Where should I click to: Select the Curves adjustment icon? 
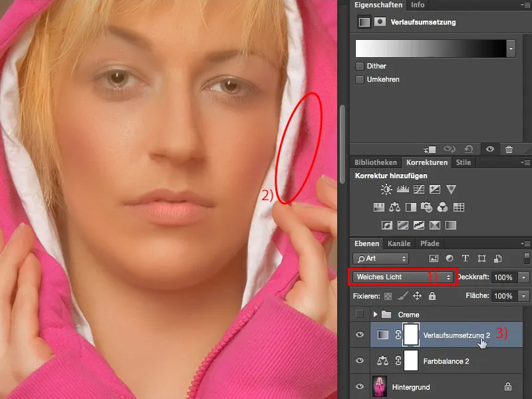point(420,189)
